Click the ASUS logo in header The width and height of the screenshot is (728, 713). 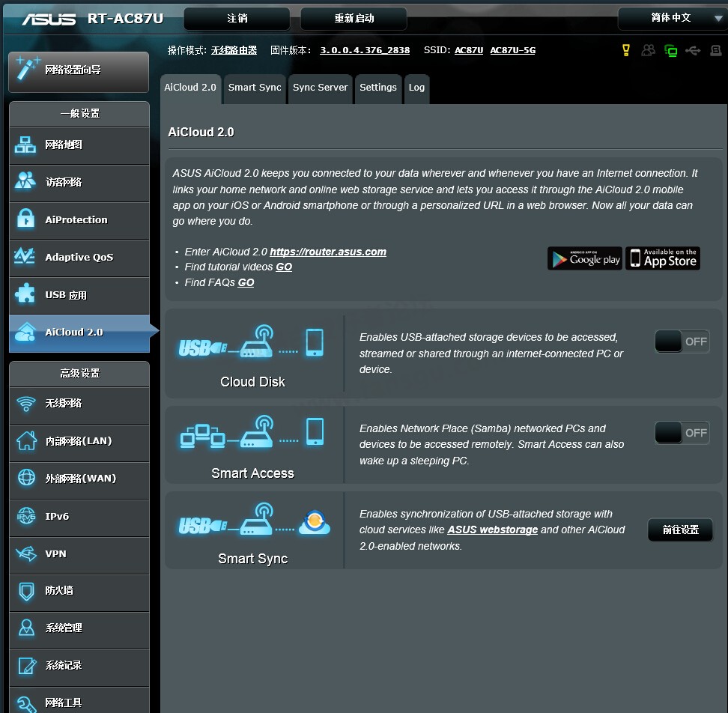(x=49, y=19)
